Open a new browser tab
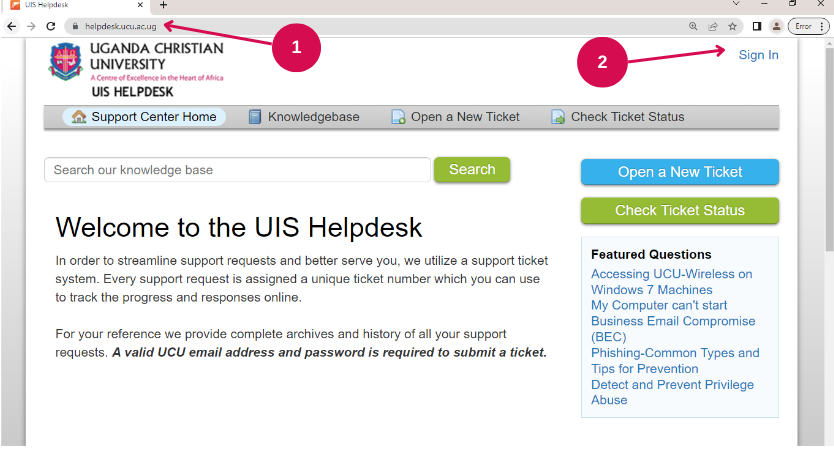The image size is (834, 465). coord(163,5)
